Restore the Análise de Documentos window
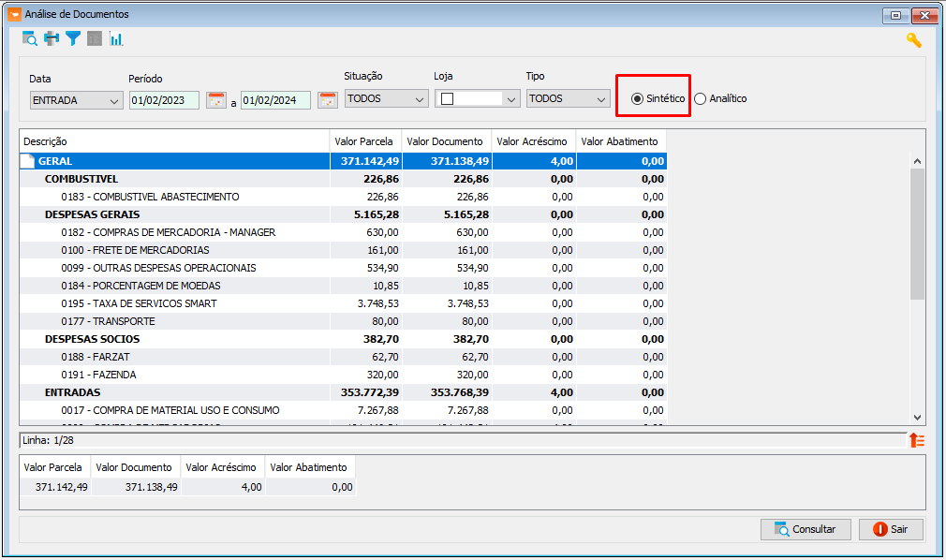The height and width of the screenshot is (560, 946). pos(896,16)
